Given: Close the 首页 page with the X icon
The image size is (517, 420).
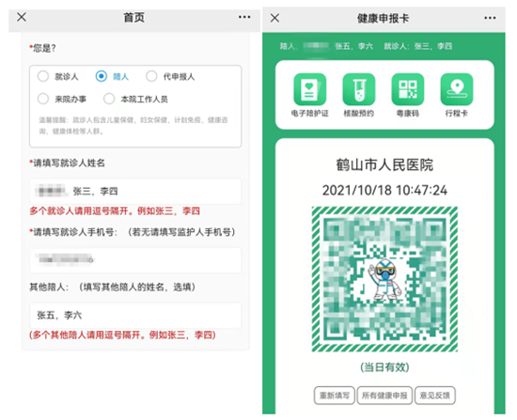Looking at the screenshot, I should pyautogui.click(x=22, y=17).
